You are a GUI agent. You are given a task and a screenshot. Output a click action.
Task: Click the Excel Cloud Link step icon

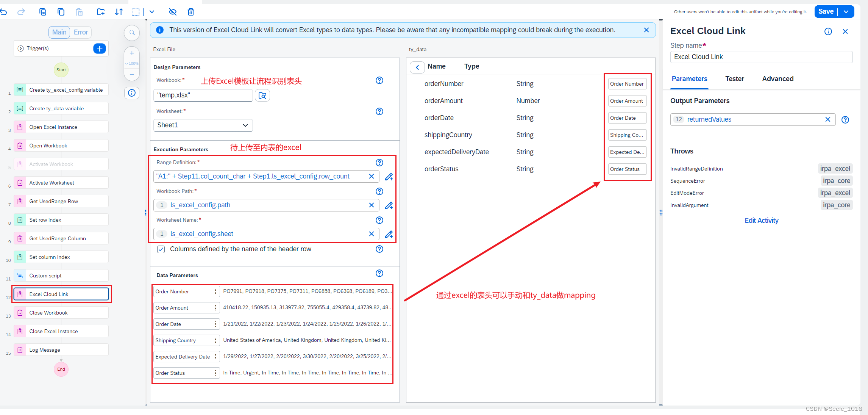click(x=20, y=294)
